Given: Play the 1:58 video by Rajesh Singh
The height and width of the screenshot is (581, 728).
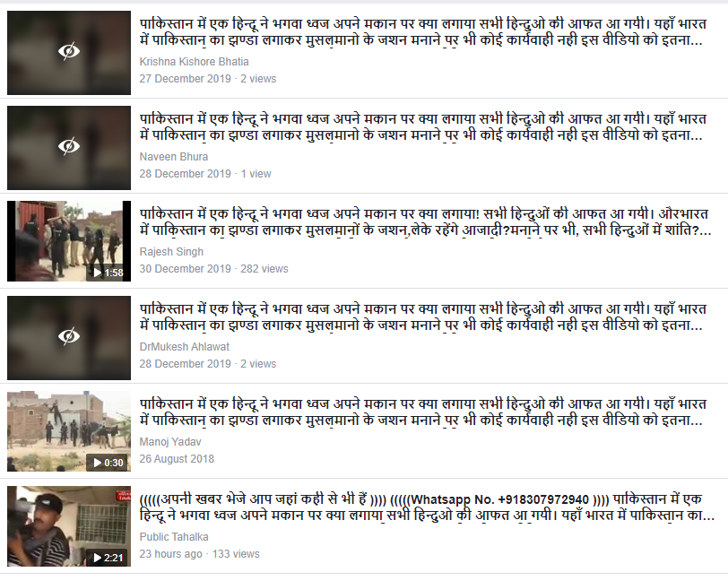Looking at the screenshot, I should coord(108,273).
